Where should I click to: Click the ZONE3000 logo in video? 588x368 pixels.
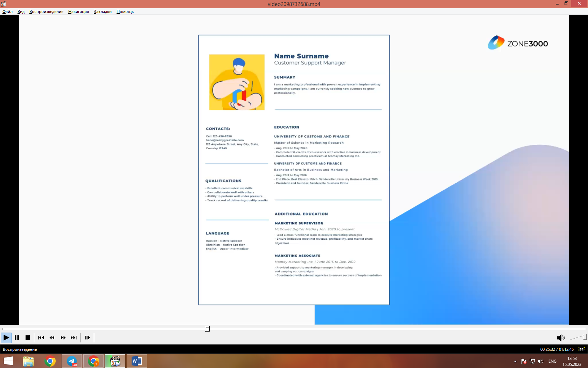[518, 43]
